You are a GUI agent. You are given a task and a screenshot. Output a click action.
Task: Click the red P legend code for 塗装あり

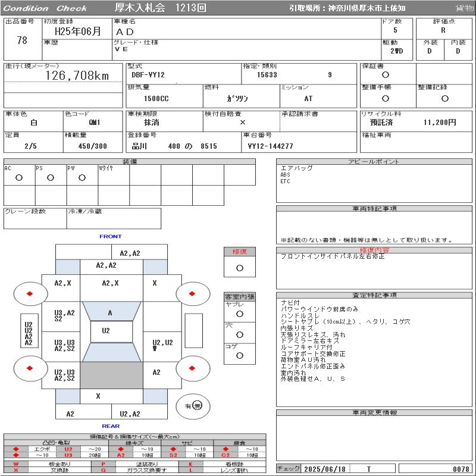point(103,464)
